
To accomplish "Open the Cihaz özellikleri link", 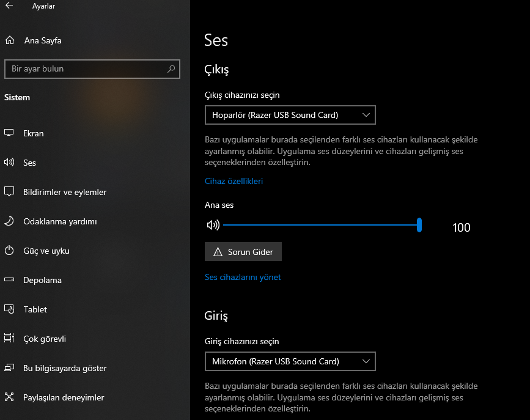I will (234, 181).
